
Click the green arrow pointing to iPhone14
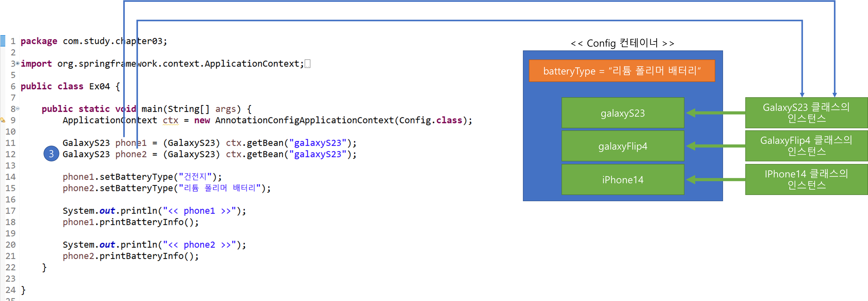click(714, 179)
